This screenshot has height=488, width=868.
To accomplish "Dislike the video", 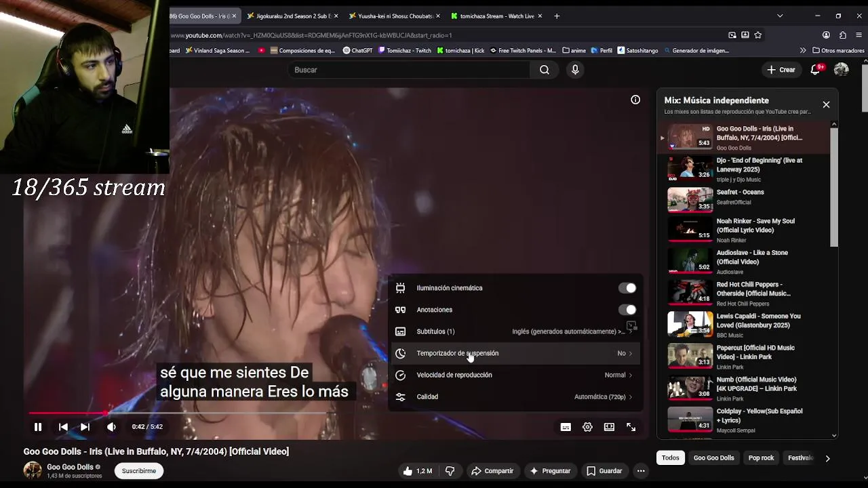I will tap(450, 471).
